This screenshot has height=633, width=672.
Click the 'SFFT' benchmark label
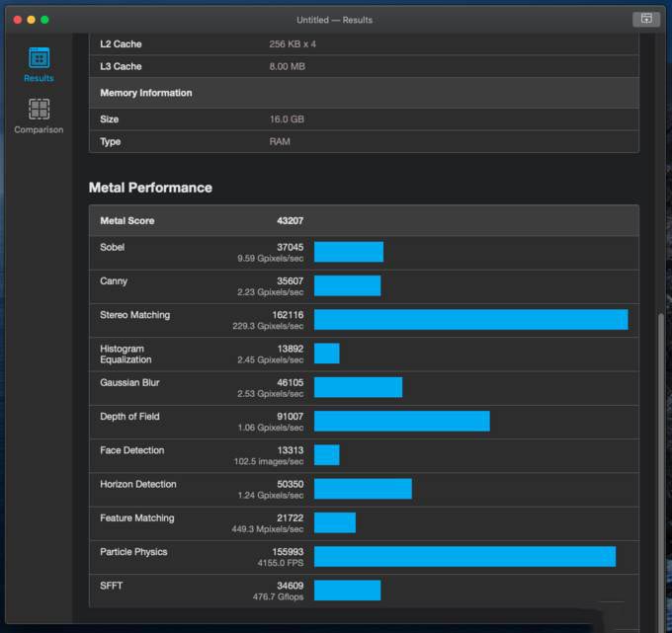click(112, 586)
